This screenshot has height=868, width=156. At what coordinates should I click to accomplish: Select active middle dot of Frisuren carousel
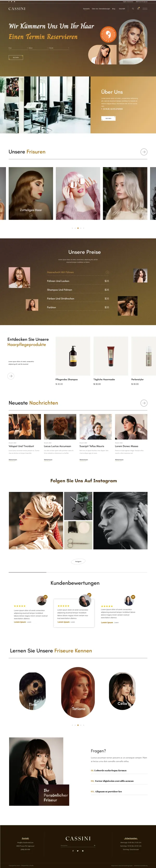(78, 228)
